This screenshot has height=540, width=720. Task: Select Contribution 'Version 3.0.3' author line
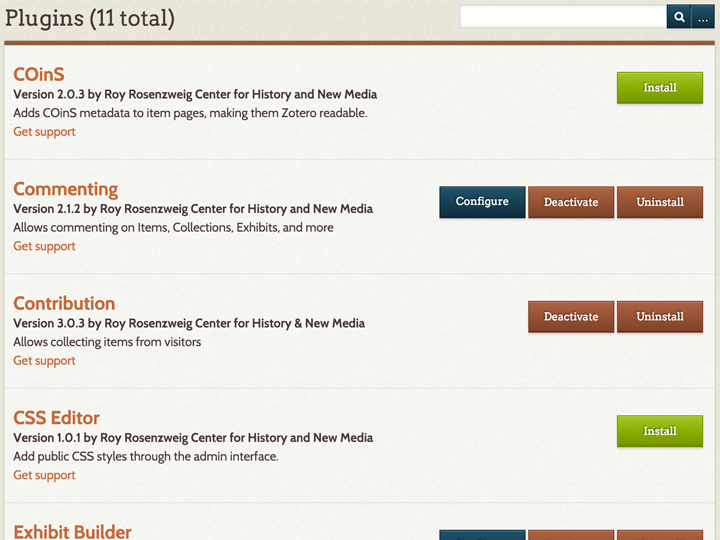pos(189,323)
